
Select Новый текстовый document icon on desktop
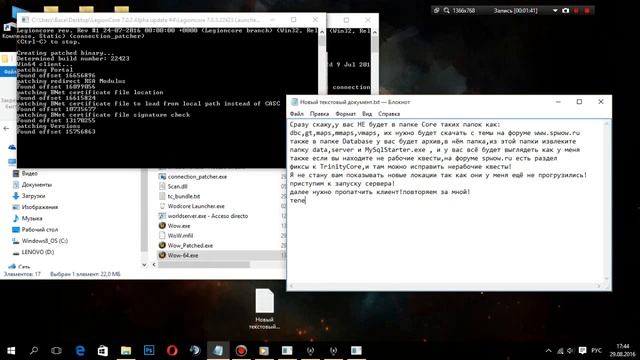264,309
